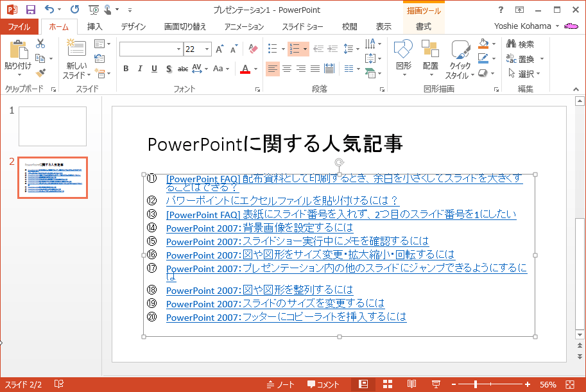Open Slide Sorter view icon in status bar
586x392 pixels.
388,384
